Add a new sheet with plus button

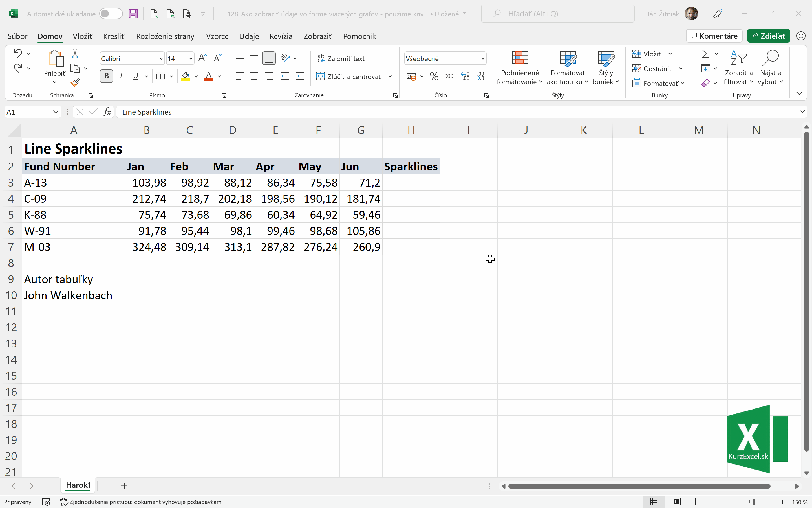pyautogui.click(x=124, y=485)
